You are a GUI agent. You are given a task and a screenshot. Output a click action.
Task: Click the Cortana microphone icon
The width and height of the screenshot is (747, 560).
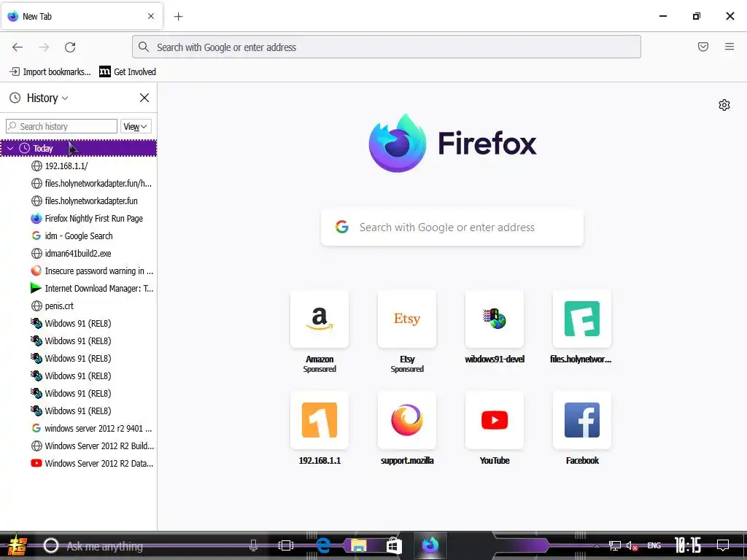click(x=253, y=545)
